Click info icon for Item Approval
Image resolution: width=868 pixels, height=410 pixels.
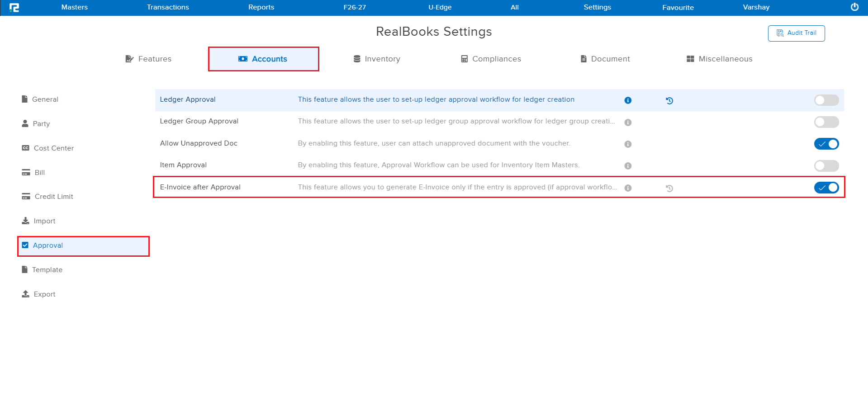(x=628, y=166)
